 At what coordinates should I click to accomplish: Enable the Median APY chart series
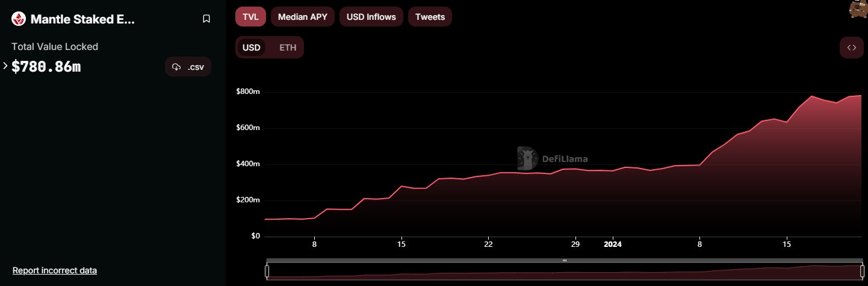coord(303,17)
